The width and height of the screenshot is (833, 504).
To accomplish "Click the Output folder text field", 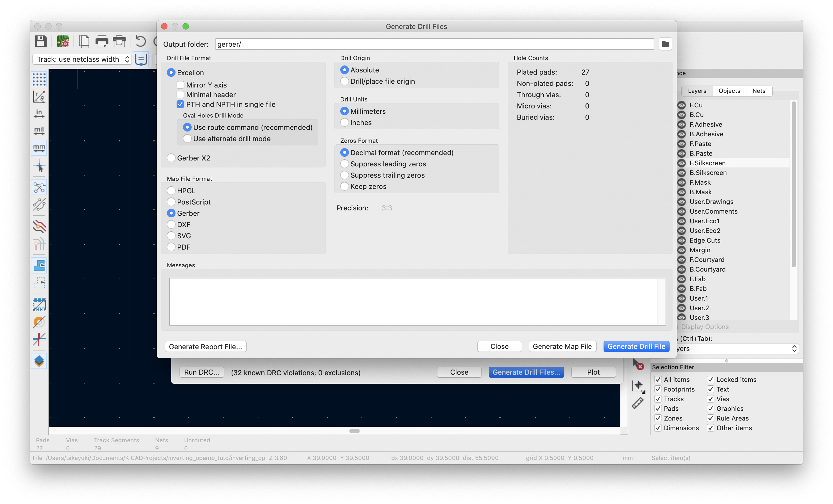I will pos(434,44).
